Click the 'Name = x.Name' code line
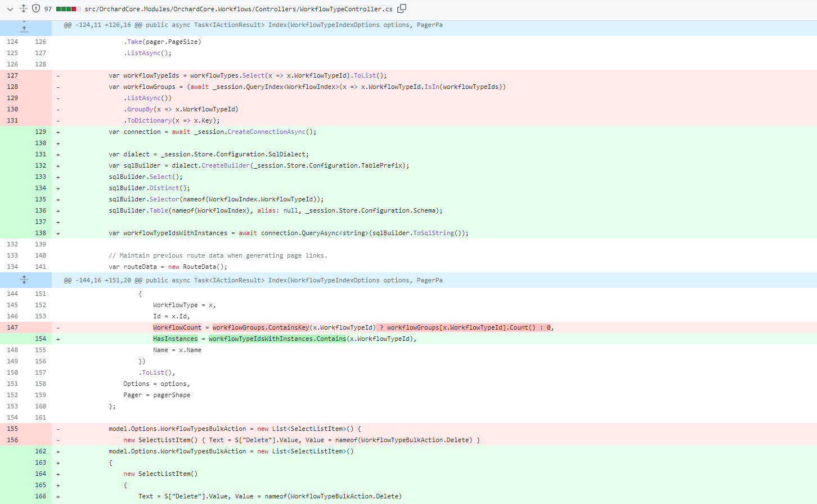This screenshot has height=504, width=817. coord(177,350)
